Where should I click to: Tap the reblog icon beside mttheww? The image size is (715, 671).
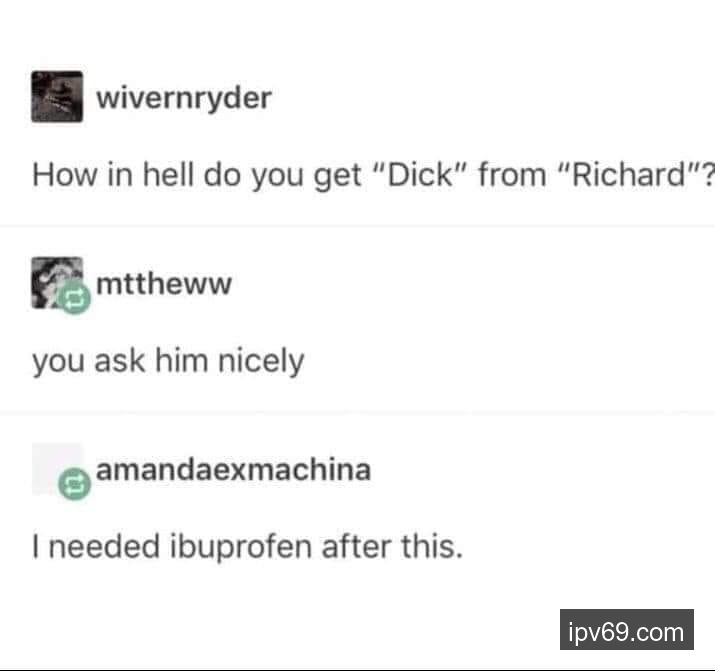74,298
